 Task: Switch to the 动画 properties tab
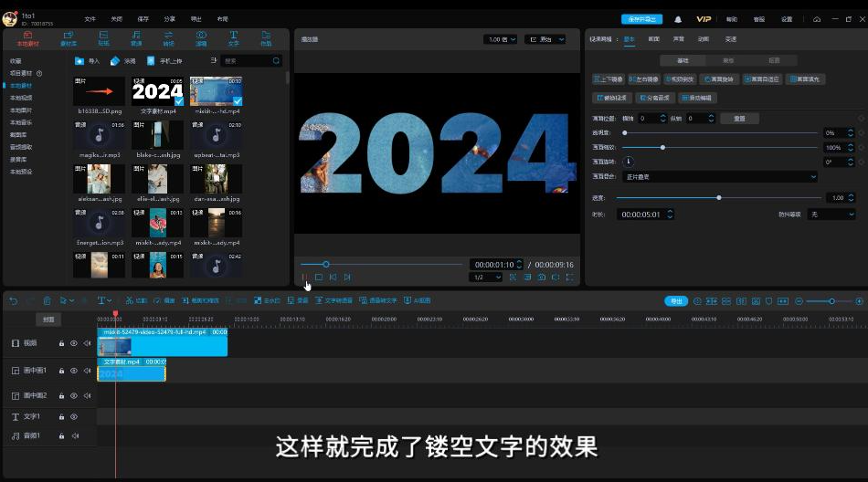[703, 39]
